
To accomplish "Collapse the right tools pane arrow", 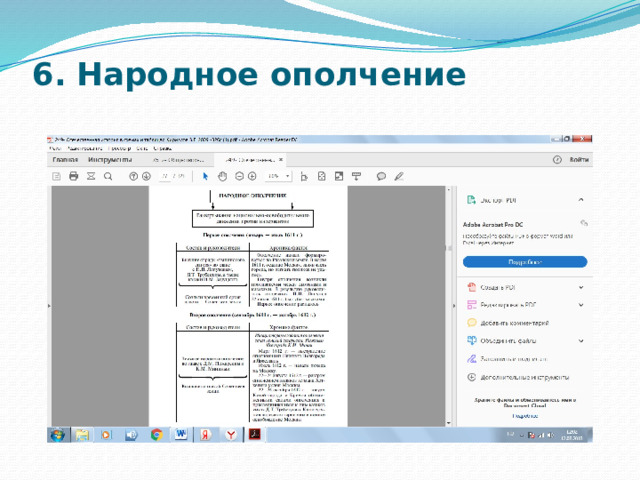I will 453,306.
